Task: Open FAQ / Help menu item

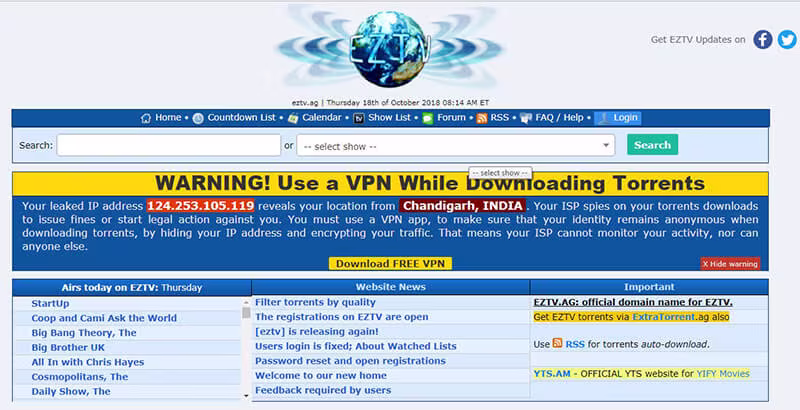Action: [x=559, y=118]
